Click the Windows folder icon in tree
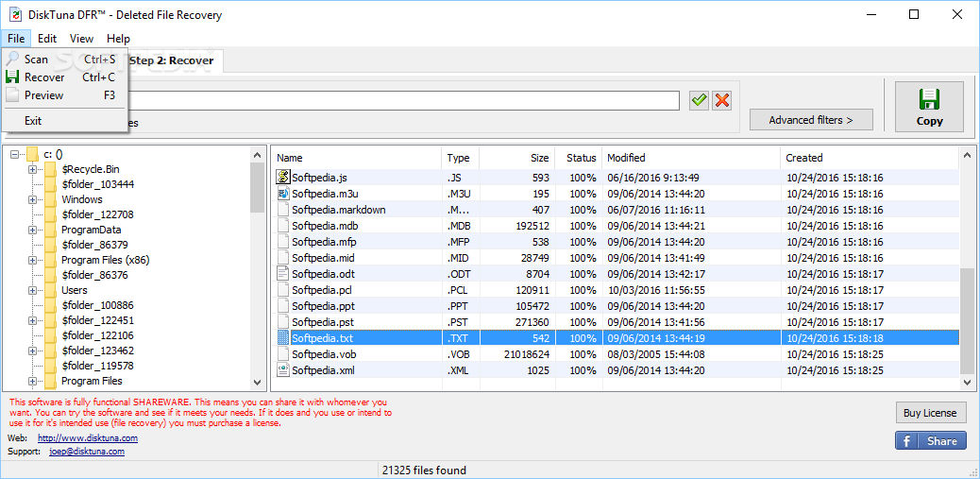The image size is (980, 479). 51,200
